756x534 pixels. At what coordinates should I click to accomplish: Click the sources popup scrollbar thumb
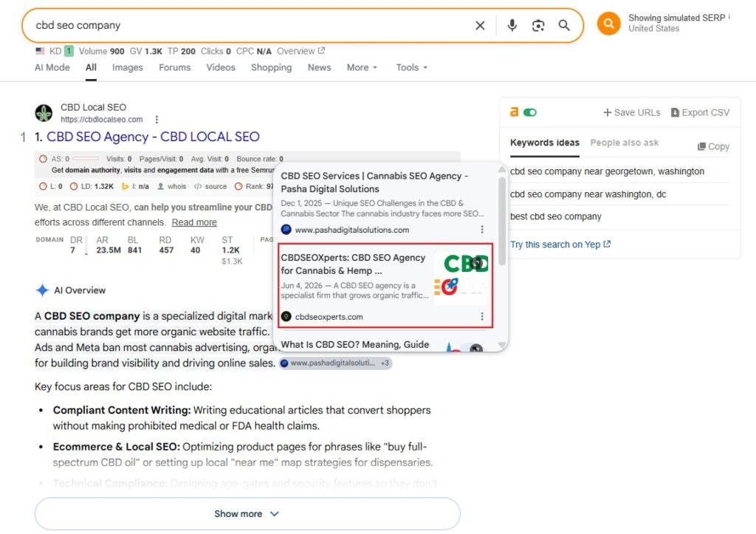click(x=502, y=221)
